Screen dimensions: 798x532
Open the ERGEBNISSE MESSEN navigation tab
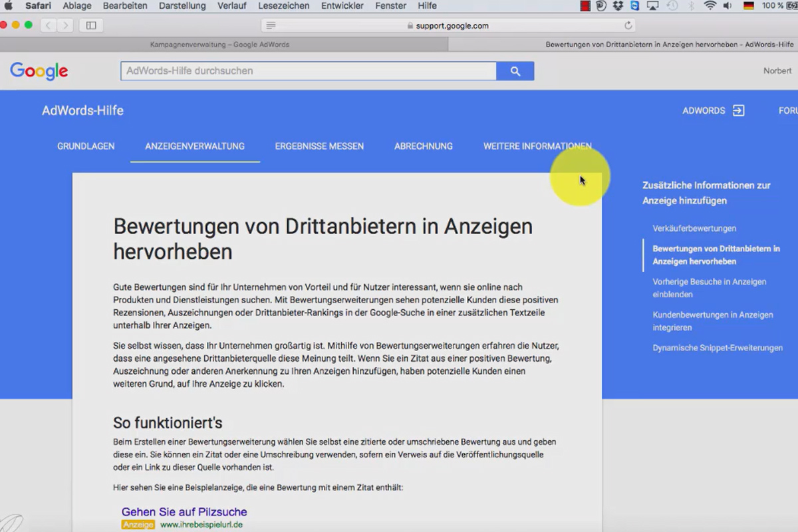(x=319, y=146)
